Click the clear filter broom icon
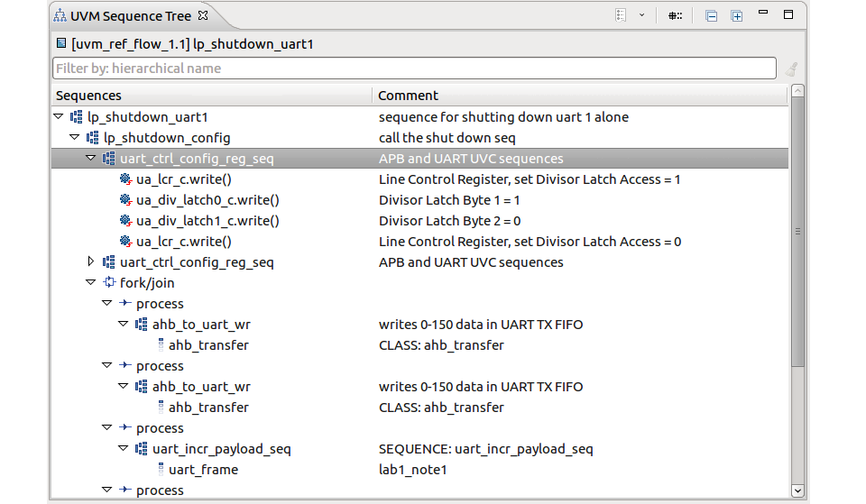 coord(791,69)
